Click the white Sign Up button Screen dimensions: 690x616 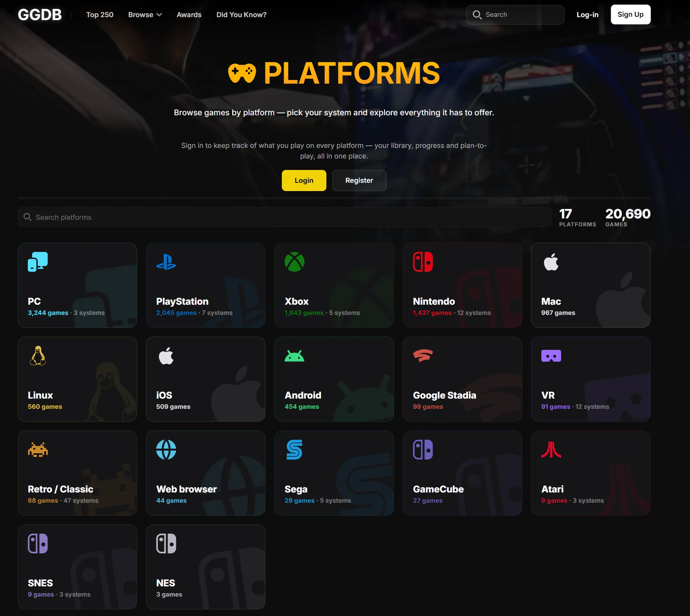(631, 15)
